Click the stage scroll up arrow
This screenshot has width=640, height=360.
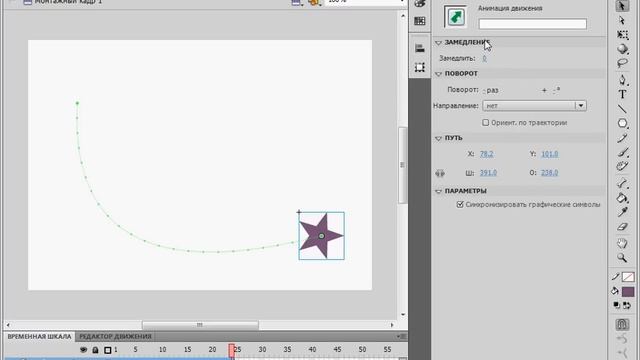[403, 16]
